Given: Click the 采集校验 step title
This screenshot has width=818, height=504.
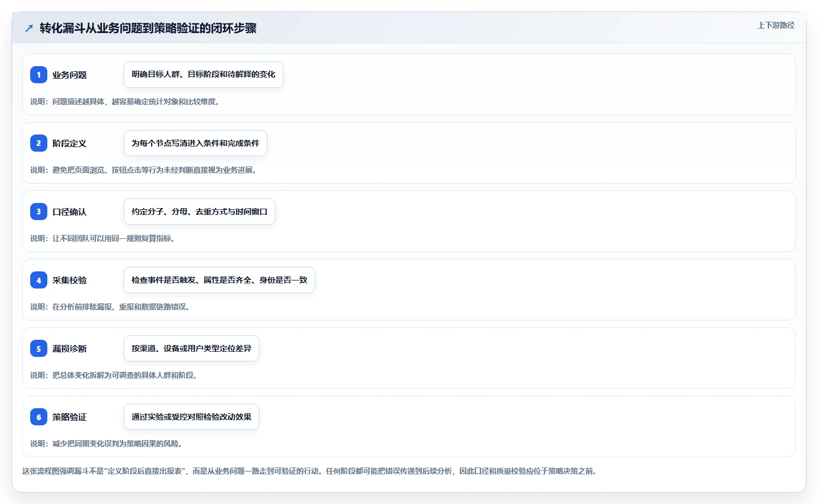Looking at the screenshot, I should 70,280.
